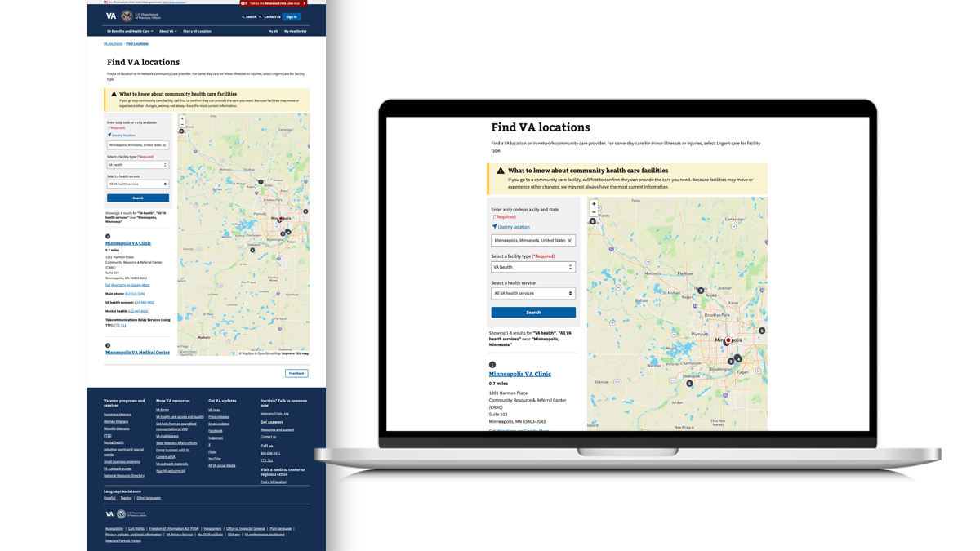
Task: Expand the VA Benefits and Health Care menu
Action: pos(130,31)
